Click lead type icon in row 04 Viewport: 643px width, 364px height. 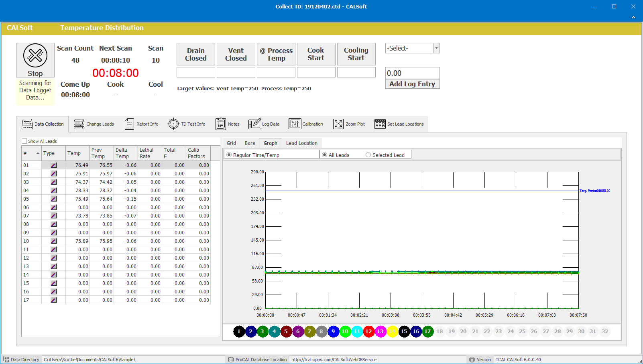click(54, 191)
